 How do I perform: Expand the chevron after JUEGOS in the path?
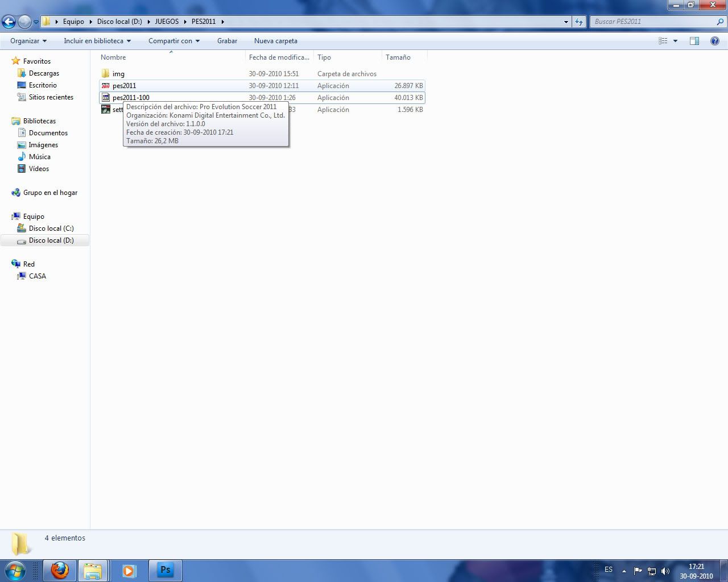pyautogui.click(x=185, y=22)
